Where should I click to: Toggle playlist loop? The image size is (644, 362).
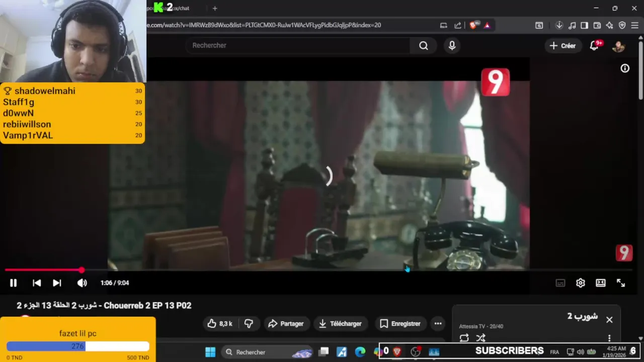[464, 338]
